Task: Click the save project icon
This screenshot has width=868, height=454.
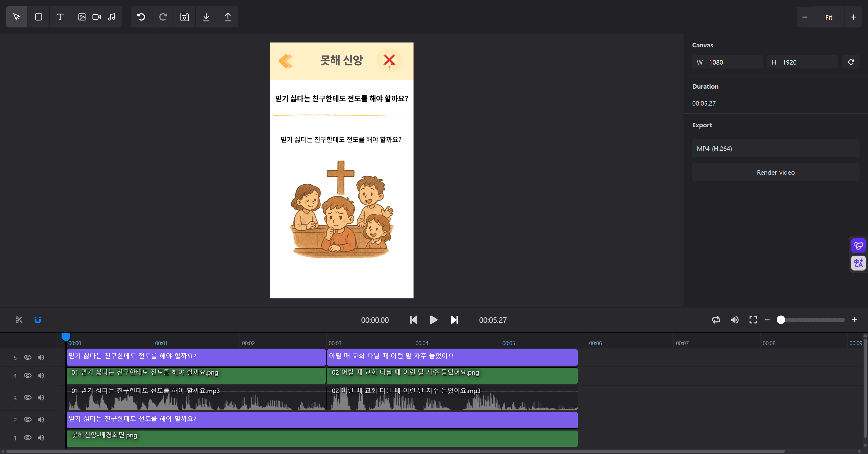Action: (184, 17)
